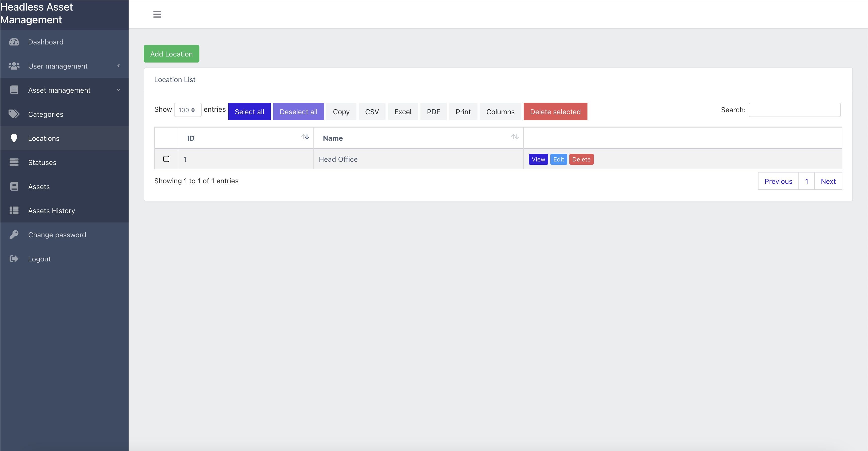Tick the Head Office row checkbox

tap(166, 159)
